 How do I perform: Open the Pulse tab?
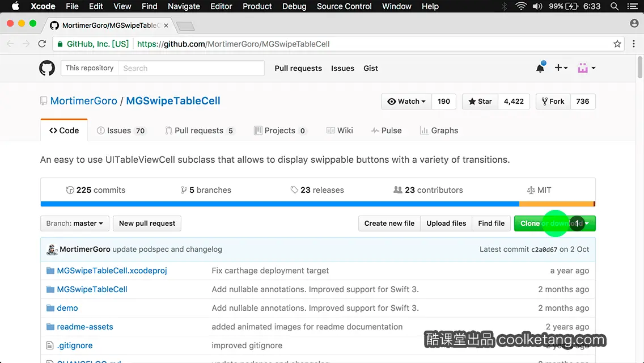387,130
